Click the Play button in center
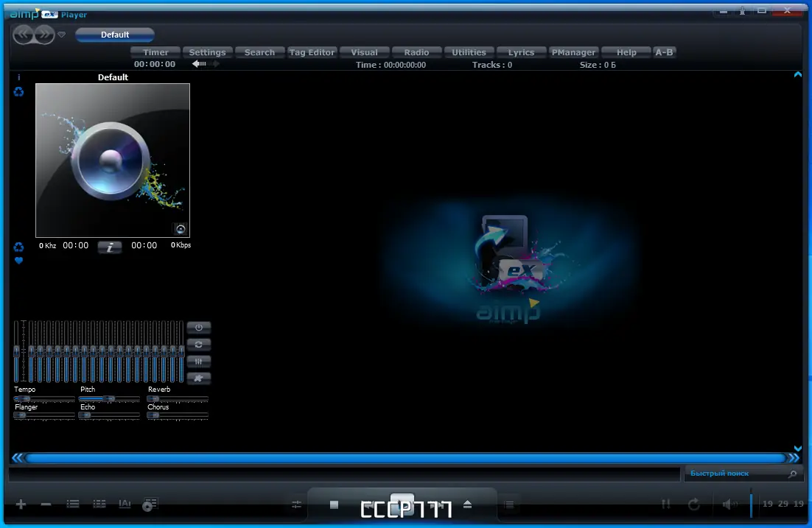The height and width of the screenshot is (528, 812). tap(402, 504)
